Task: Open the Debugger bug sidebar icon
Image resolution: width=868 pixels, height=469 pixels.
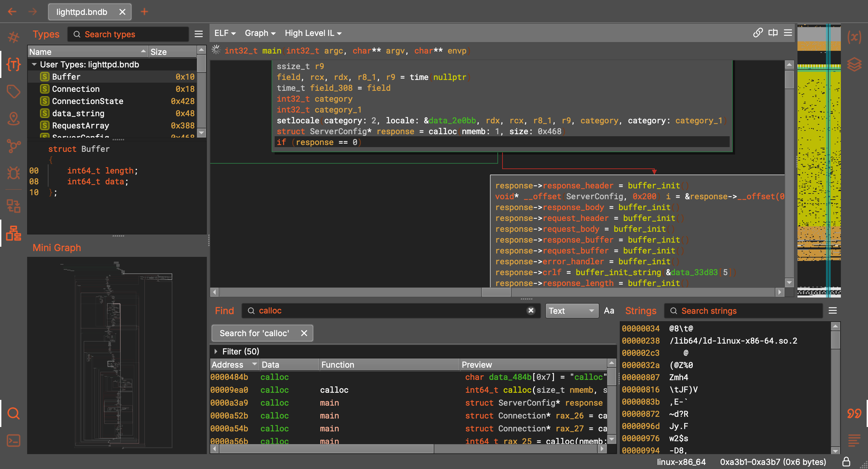Action: click(14, 172)
